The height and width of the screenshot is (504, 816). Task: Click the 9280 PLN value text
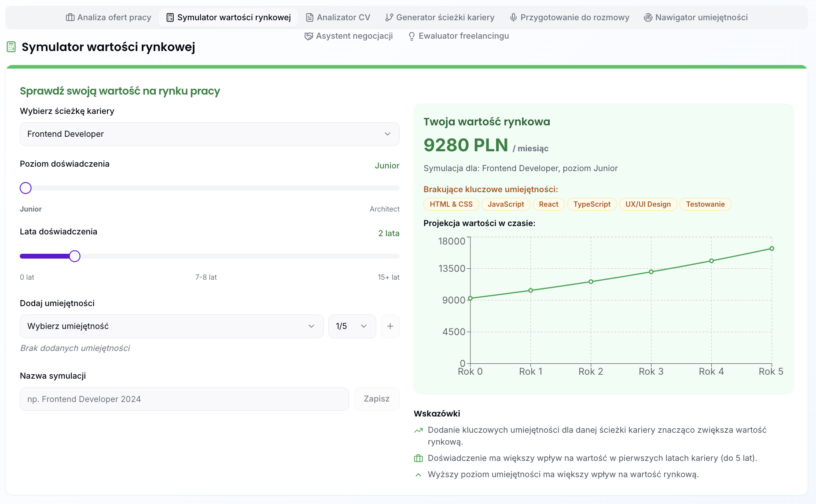click(x=466, y=145)
